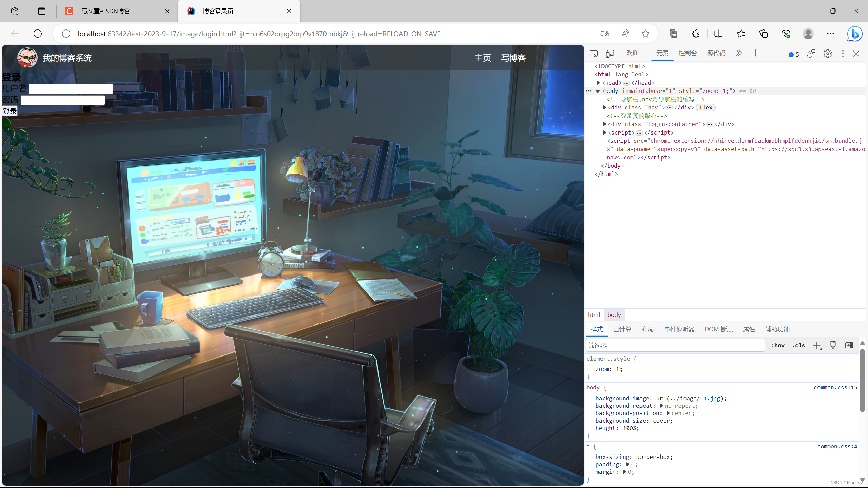
Task: Expand the login-container div node
Action: [604, 124]
